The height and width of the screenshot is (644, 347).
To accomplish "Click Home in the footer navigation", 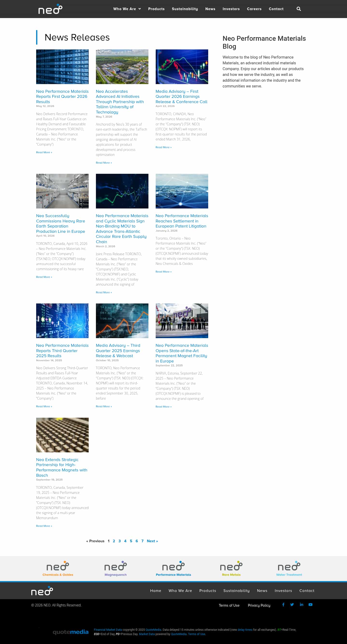I will tap(155, 591).
